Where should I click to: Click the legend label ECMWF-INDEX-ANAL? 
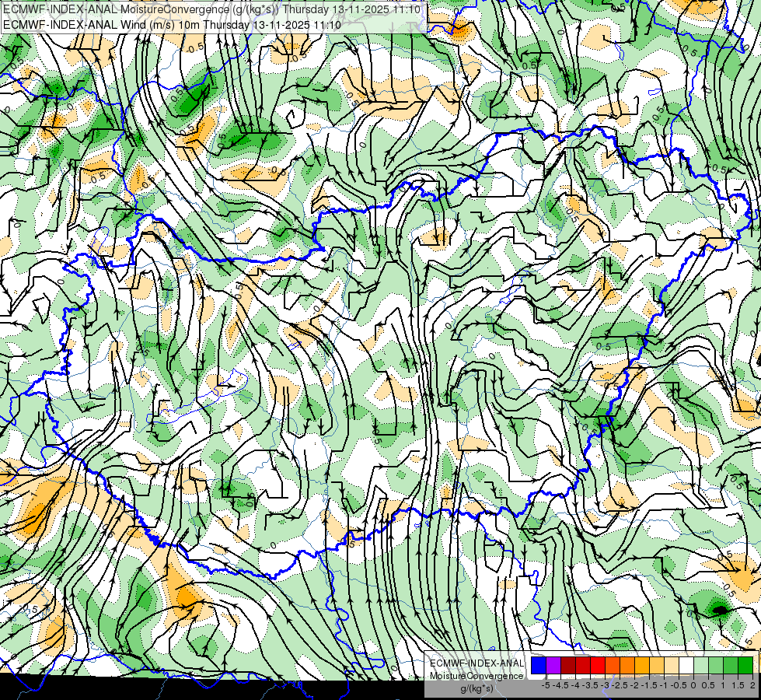click(476, 663)
